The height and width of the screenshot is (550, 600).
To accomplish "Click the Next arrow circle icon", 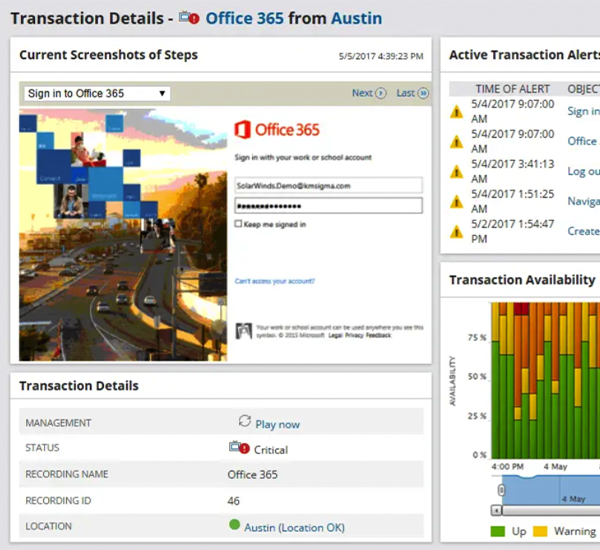I will click(381, 93).
